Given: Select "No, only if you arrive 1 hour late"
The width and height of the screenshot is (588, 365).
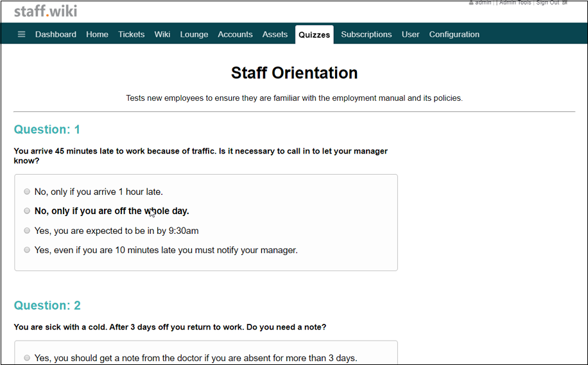Looking at the screenshot, I should click(x=27, y=191).
